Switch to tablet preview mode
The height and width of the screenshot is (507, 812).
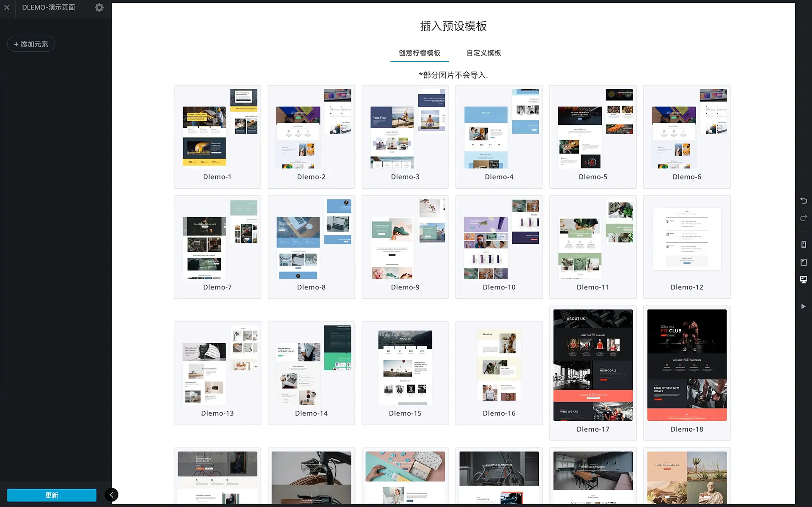804,262
